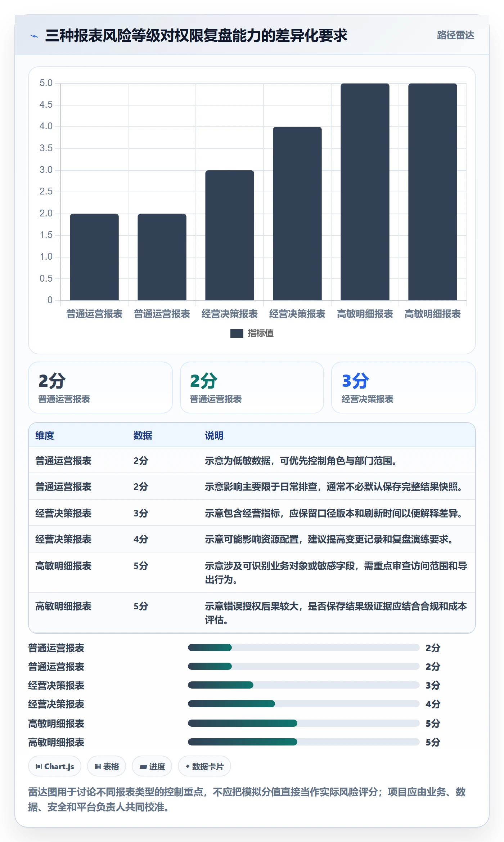This screenshot has height=842, width=504.
Task: Click the 4分 value beside the progress bars
Action: (433, 704)
